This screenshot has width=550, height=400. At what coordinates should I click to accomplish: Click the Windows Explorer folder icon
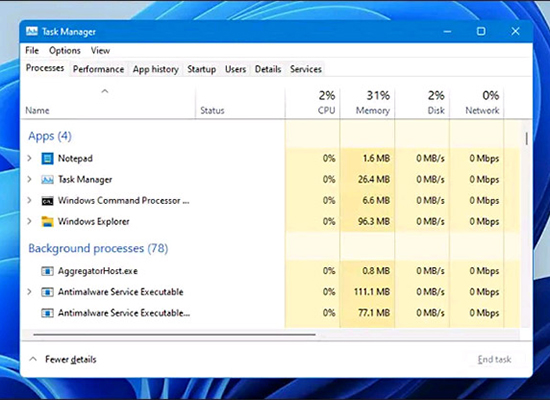(47, 222)
